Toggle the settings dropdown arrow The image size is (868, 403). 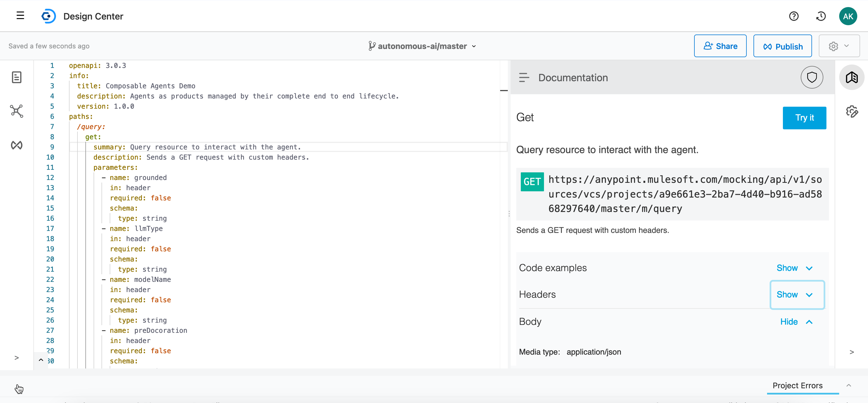847,46
